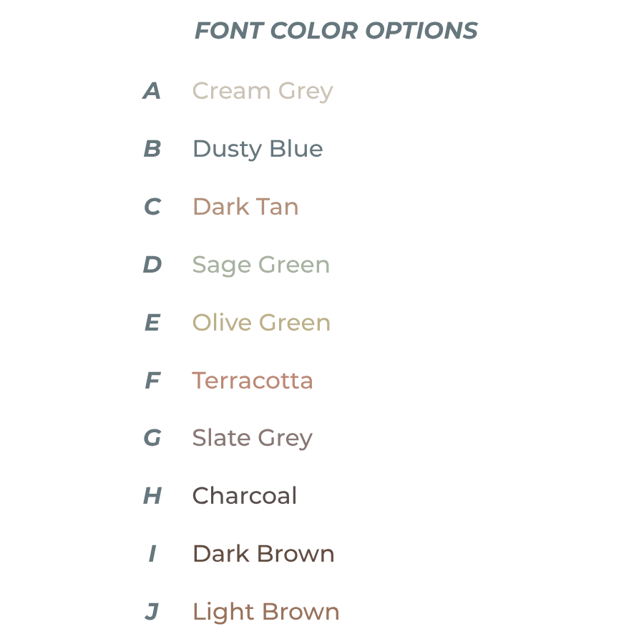Click the letter B marker
644x644 pixels.
[152, 149]
